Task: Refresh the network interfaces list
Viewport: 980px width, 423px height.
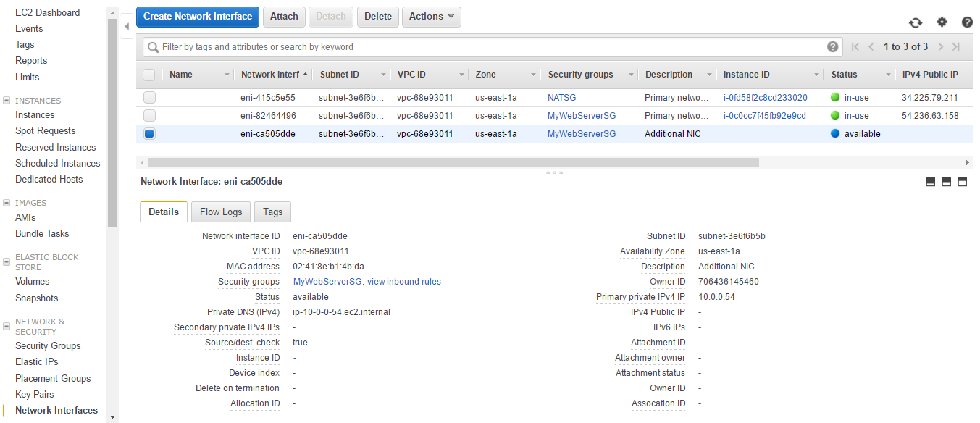Action: click(916, 22)
